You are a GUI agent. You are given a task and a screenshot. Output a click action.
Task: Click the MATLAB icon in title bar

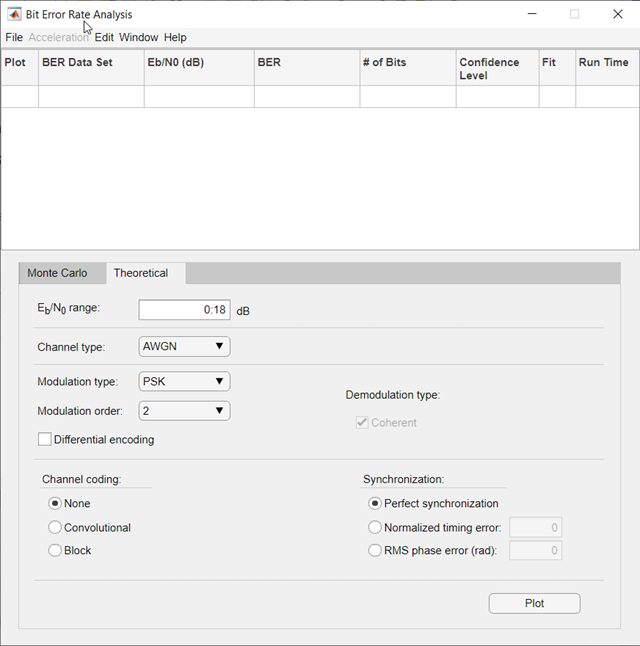[14, 14]
